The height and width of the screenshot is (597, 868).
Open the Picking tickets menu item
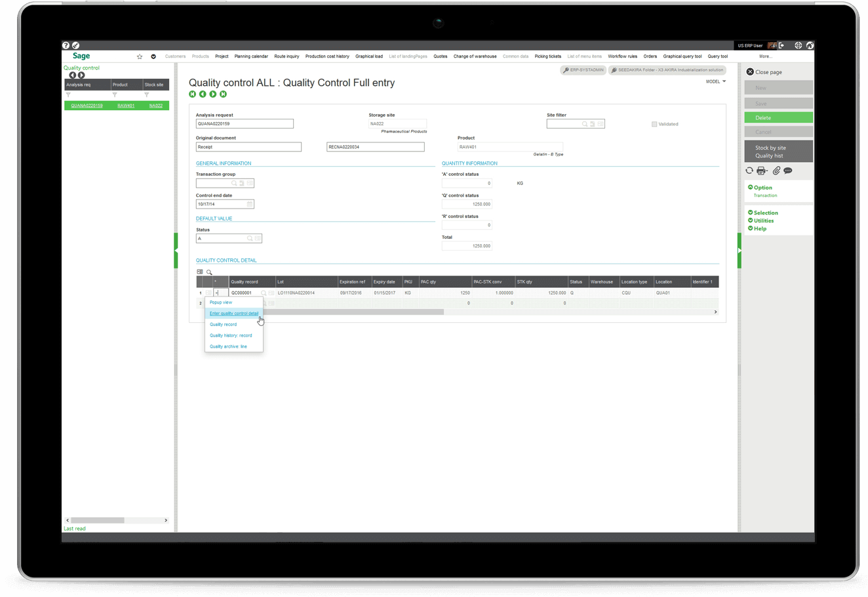547,56
